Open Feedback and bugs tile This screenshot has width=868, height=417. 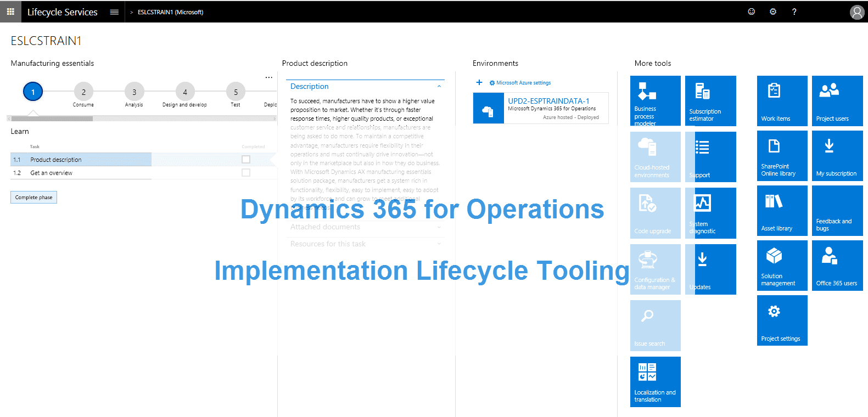[x=837, y=211]
